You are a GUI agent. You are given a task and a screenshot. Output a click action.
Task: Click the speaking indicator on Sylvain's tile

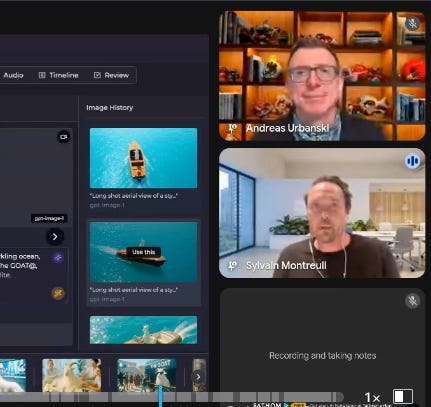413,161
